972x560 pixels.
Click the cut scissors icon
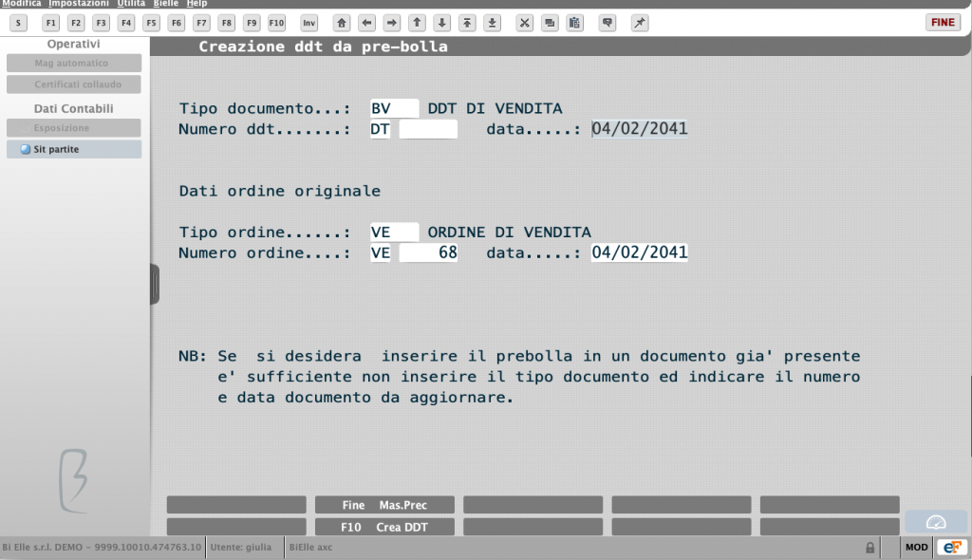pos(524,23)
